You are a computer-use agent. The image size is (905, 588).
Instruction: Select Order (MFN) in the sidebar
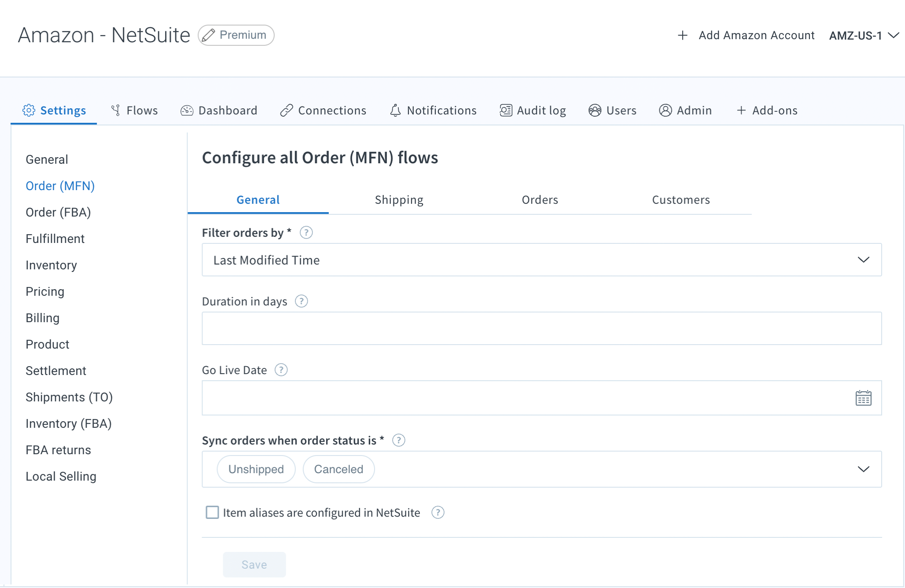click(x=60, y=186)
